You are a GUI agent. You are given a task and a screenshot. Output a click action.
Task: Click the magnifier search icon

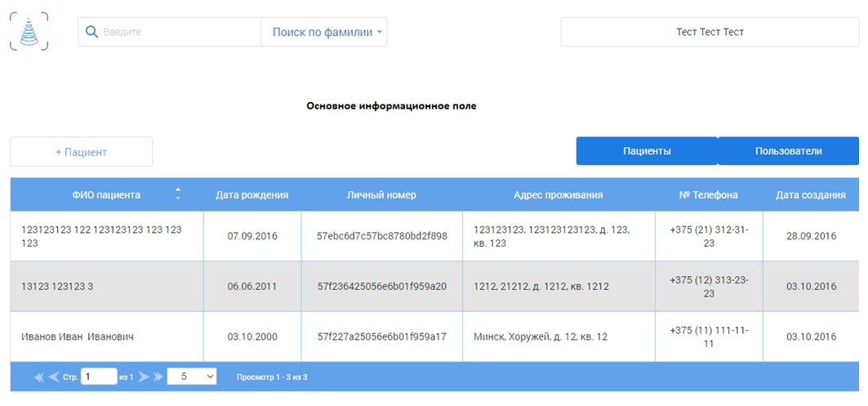pyautogui.click(x=91, y=32)
